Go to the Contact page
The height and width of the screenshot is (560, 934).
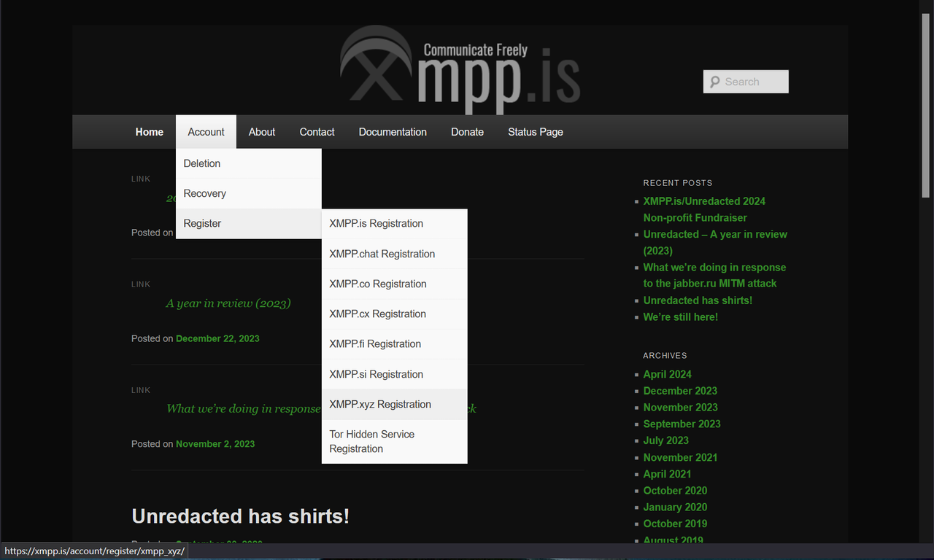(x=317, y=132)
